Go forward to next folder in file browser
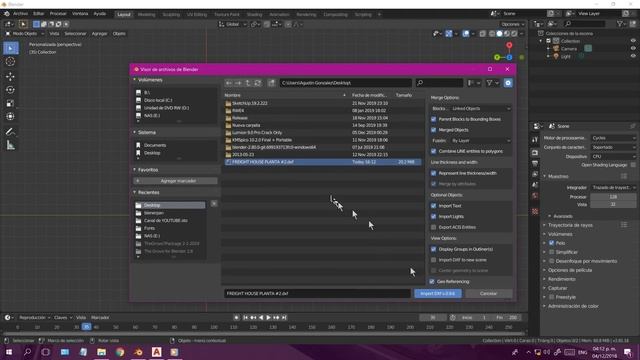640x360 pixels. [238, 83]
